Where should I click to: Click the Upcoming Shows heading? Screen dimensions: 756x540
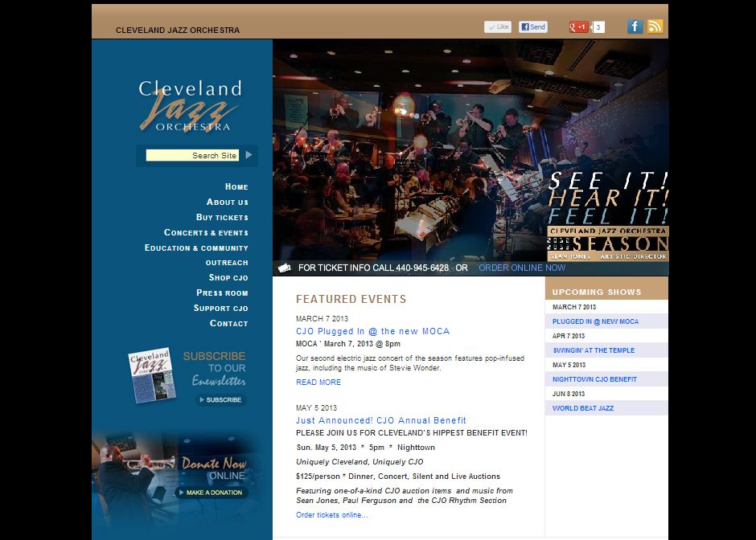597,292
